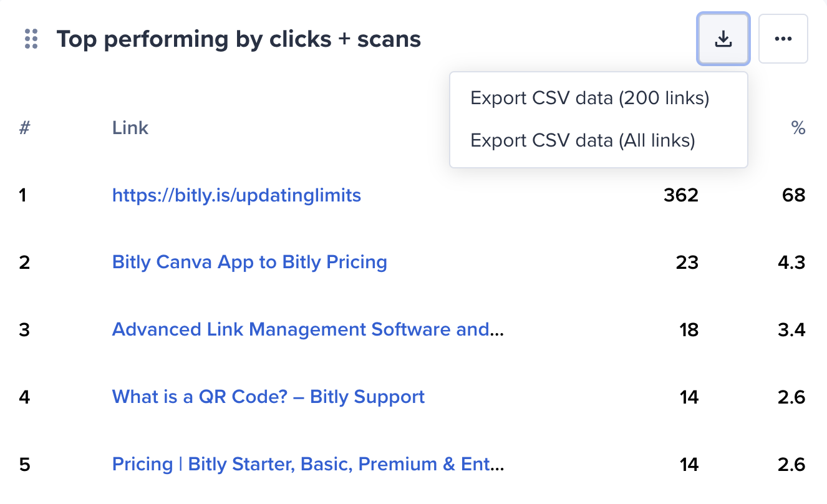This screenshot has width=827, height=504.
Task: Click the % column header
Action: click(x=799, y=127)
